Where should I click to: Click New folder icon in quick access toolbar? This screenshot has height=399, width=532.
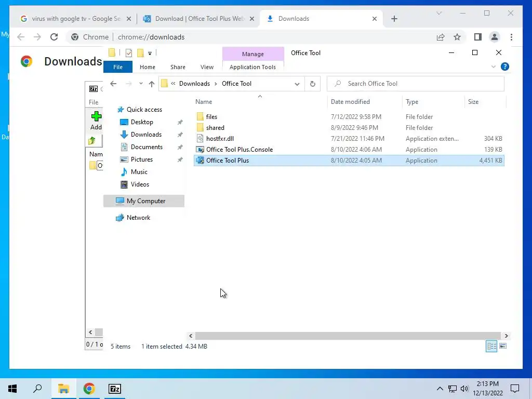(140, 53)
